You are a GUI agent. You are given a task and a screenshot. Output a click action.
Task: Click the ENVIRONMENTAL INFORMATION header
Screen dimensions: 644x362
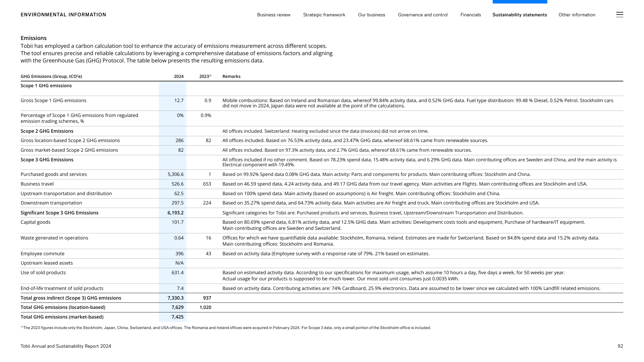63,15
